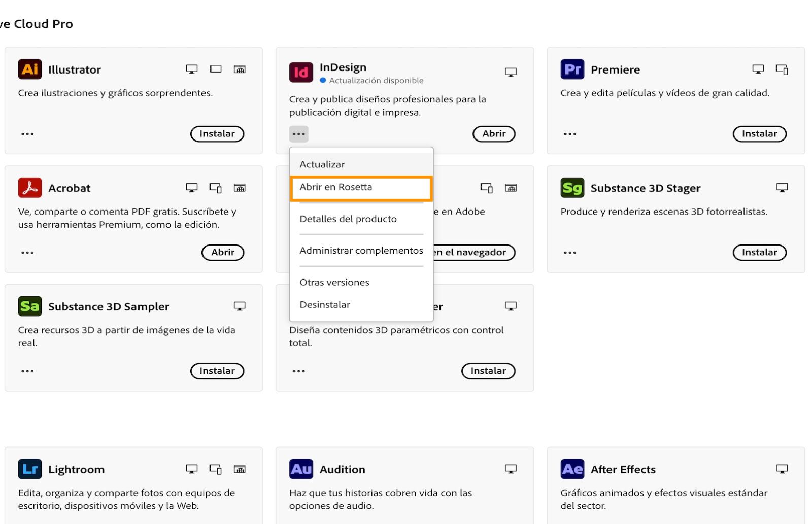812x524 pixels.
Task: Click the Illustrator Ai app icon
Action: [x=30, y=69]
